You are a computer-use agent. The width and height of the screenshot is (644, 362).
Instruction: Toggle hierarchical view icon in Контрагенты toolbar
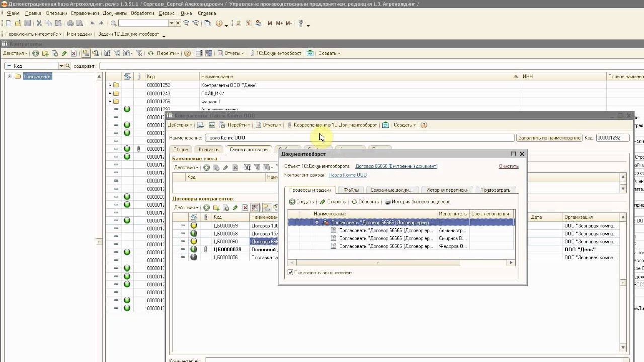click(86, 53)
